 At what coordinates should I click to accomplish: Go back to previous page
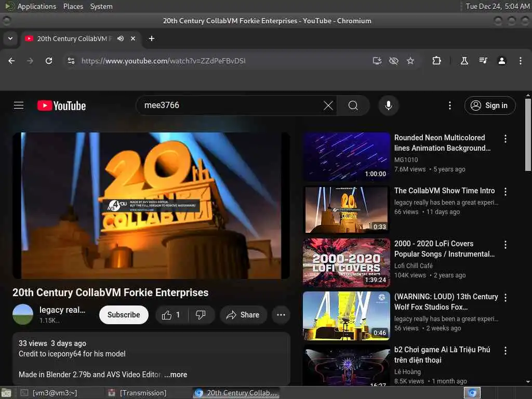(x=11, y=61)
